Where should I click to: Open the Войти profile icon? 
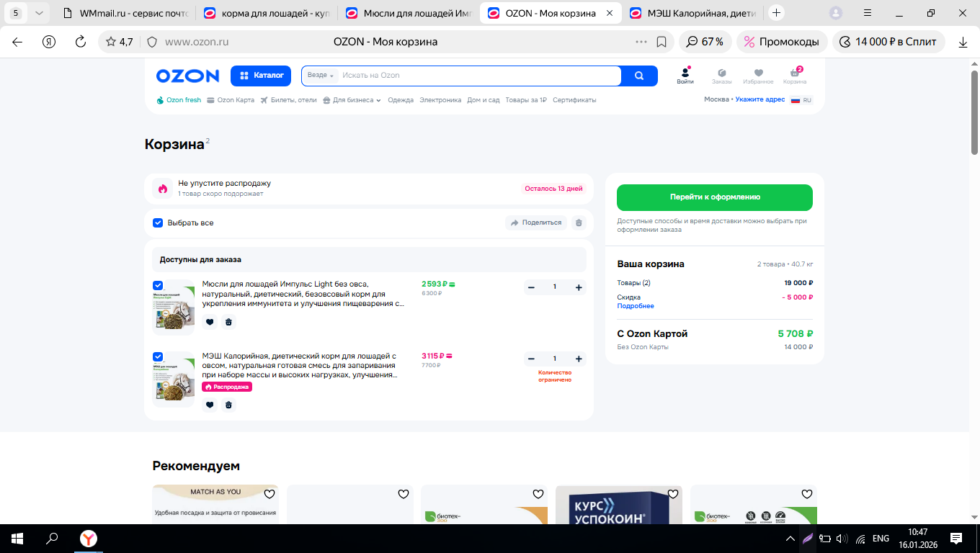point(685,76)
